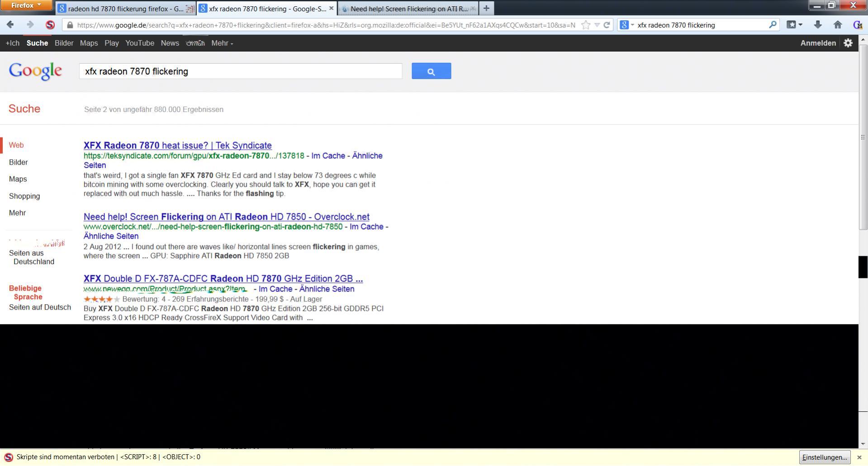Open the bookmarks menu icon

pyautogui.click(x=794, y=25)
